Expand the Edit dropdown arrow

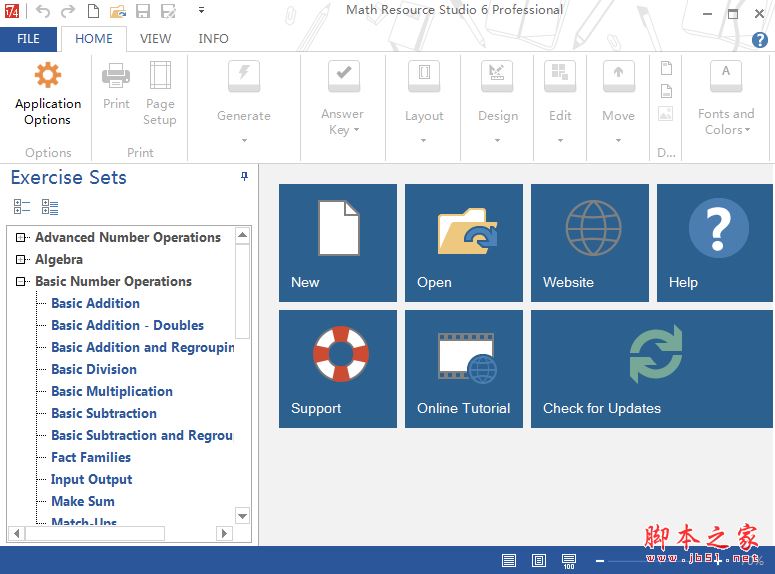560,140
